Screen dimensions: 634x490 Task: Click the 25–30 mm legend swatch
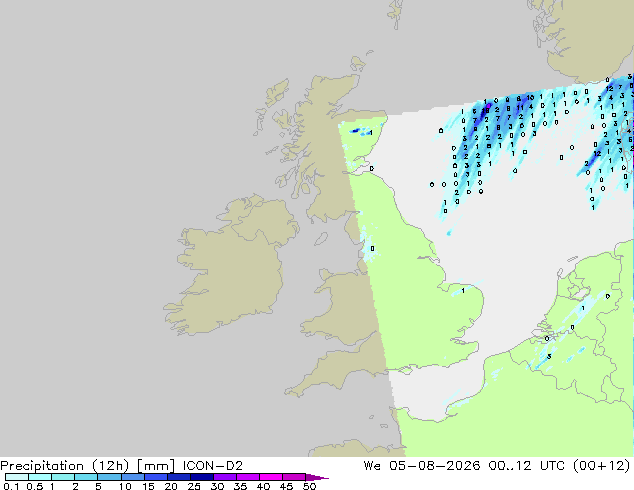coord(201,477)
